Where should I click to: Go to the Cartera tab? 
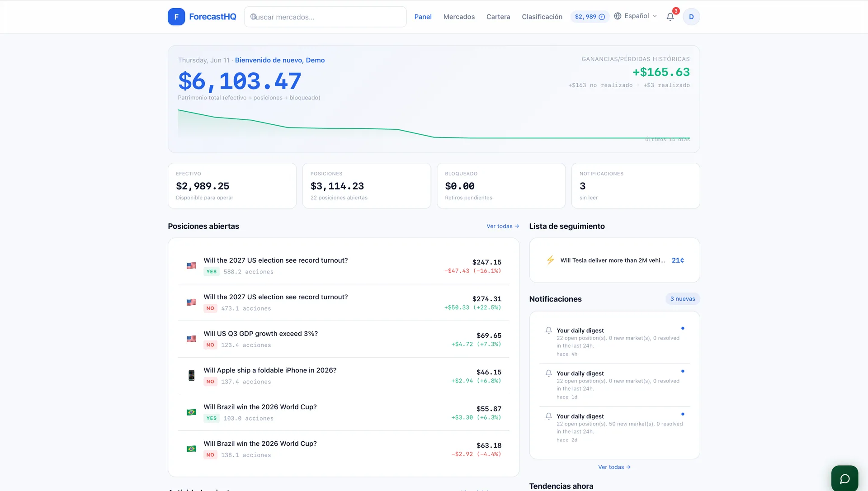pyautogui.click(x=498, y=17)
